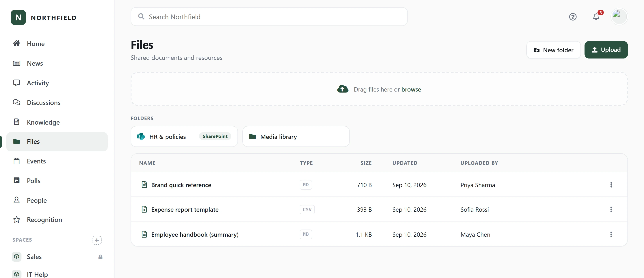Image resolution: width=644 pixels, height=278 pixels.
Task: Click the Northfield N logo
Action: point(18,17)
